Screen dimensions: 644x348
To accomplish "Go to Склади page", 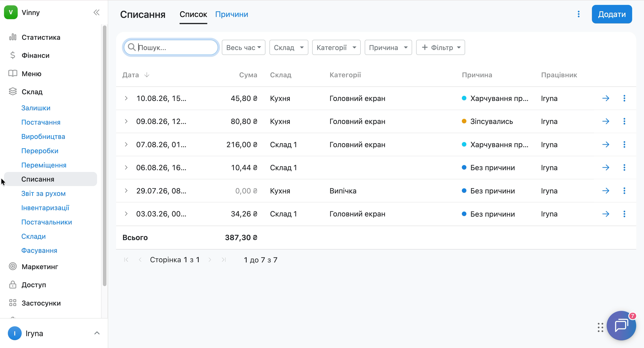I will 34,236.
